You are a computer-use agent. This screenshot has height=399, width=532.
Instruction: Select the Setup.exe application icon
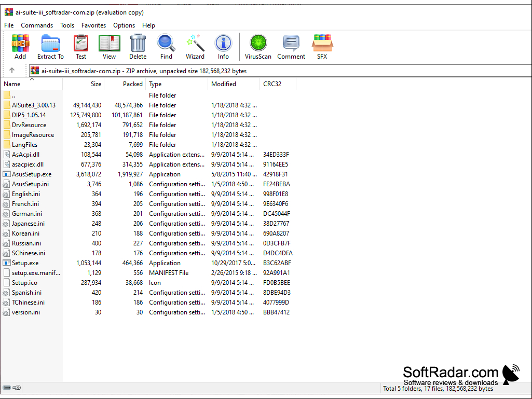click(6, 263)
